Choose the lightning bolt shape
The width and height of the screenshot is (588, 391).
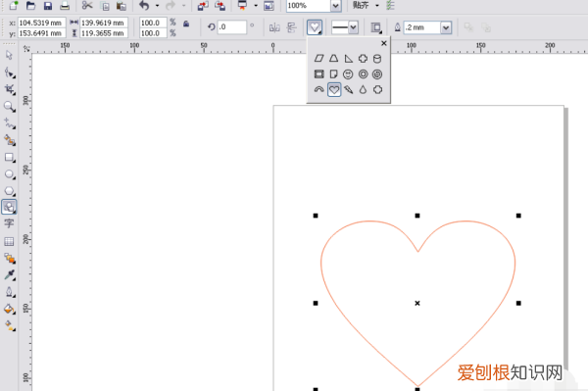[348, 90]
